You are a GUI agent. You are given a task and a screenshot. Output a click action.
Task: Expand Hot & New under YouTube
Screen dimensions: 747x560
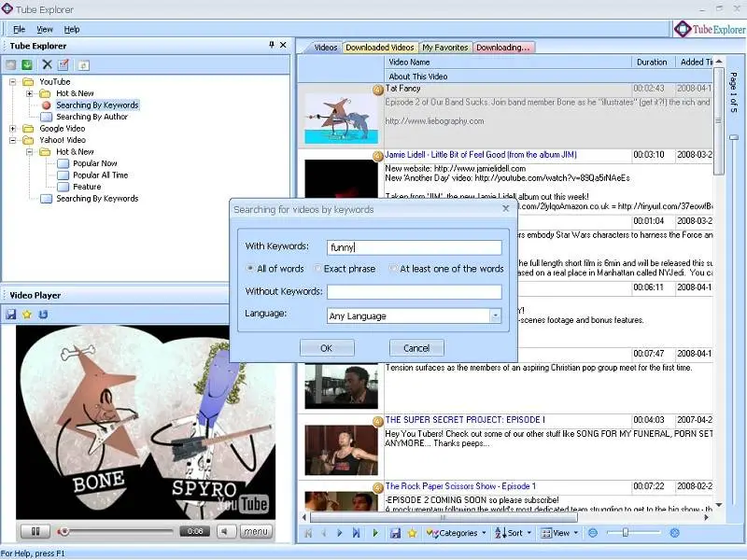tap(30, 93)
